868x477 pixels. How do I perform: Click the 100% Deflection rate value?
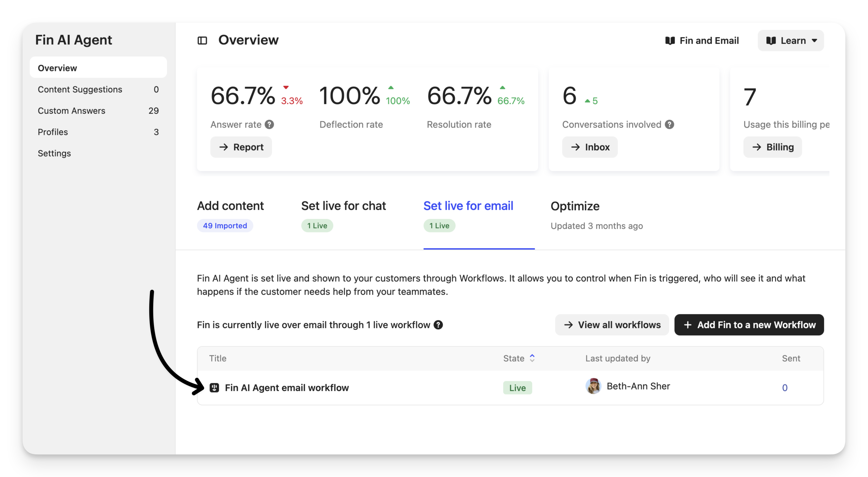point(350,96)
